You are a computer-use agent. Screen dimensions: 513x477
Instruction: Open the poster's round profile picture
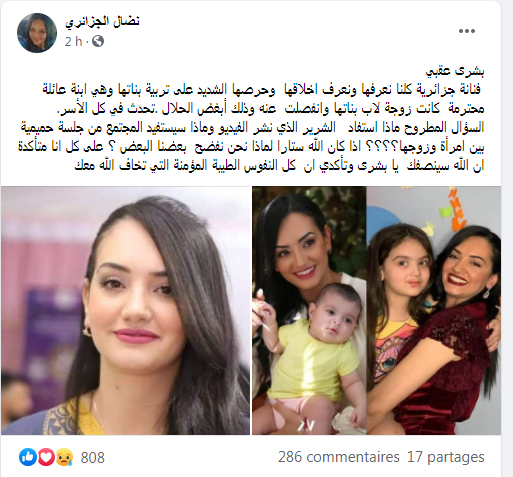37,33
